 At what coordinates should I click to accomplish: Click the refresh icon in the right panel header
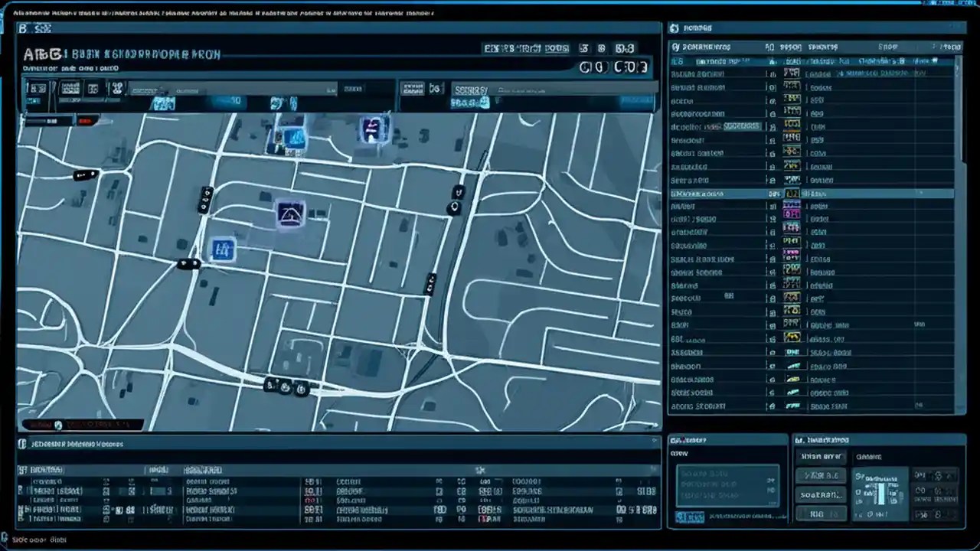click(x=675, y=28)
